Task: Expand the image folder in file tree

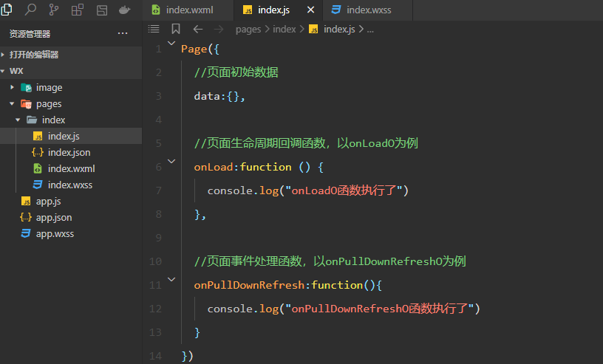Action: [13, 87]
